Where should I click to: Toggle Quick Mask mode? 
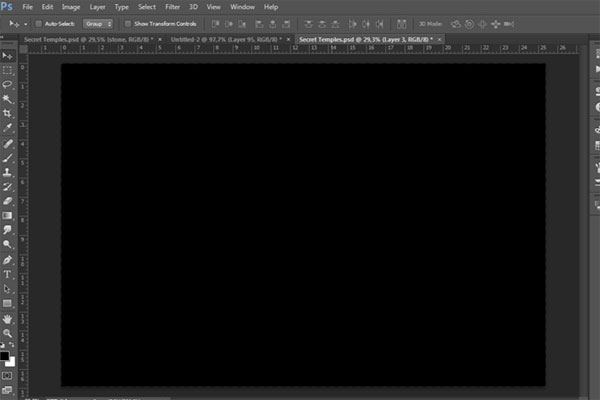click(8, 376)
